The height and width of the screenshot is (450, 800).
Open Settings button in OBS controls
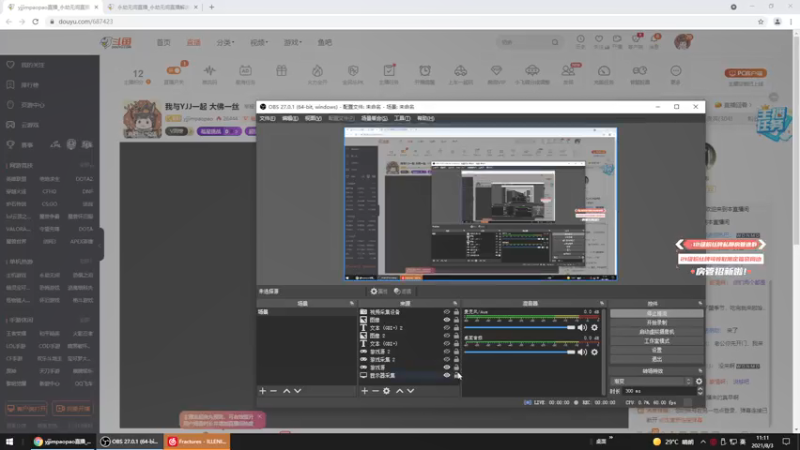(657, 350)
